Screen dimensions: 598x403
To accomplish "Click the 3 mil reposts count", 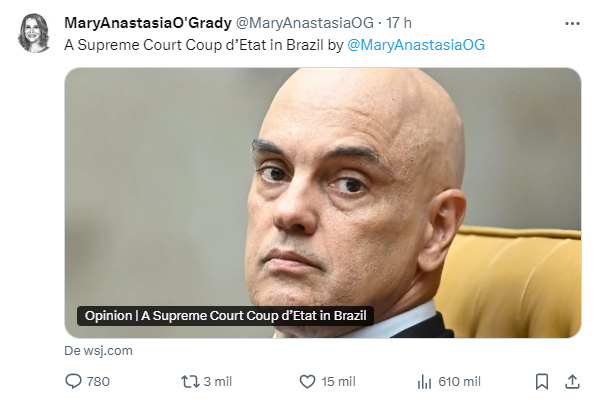I will tap(217, 381).
